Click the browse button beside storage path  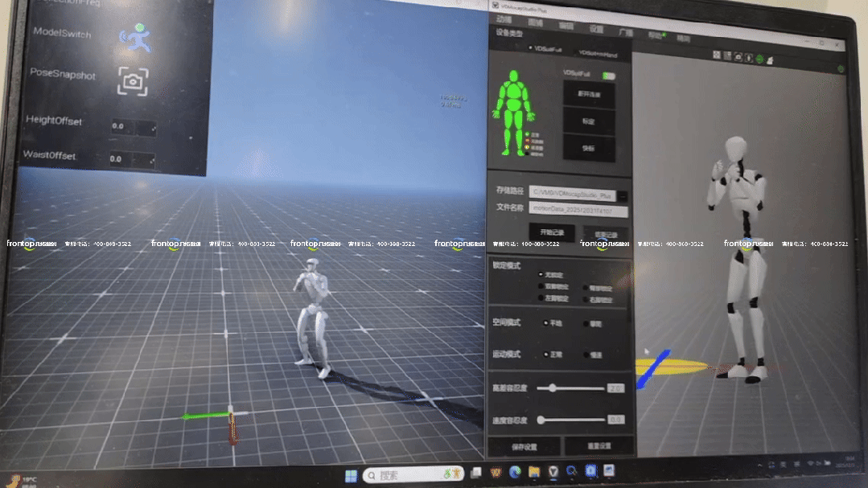623,196
